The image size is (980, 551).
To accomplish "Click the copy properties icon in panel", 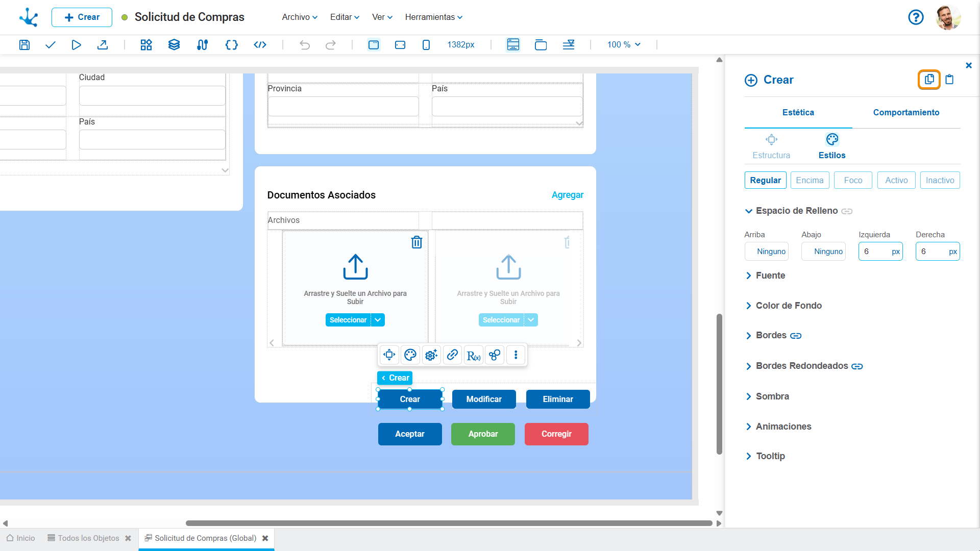I will click(x=929, y=80).
